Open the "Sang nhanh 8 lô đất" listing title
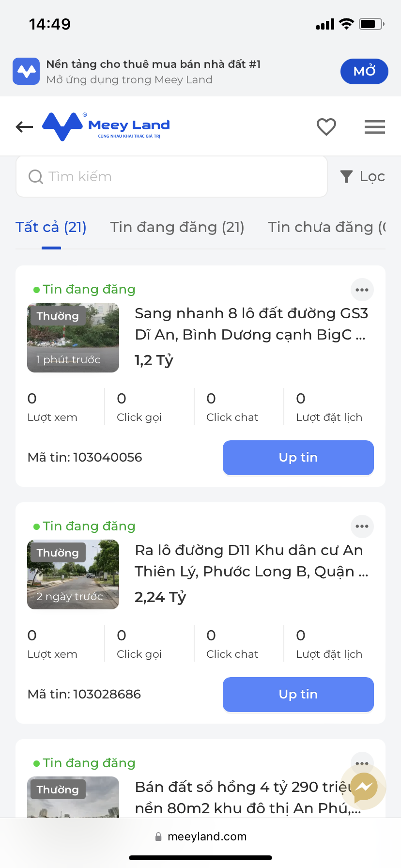This screenshot has height=868, width=401. [251, 324]
